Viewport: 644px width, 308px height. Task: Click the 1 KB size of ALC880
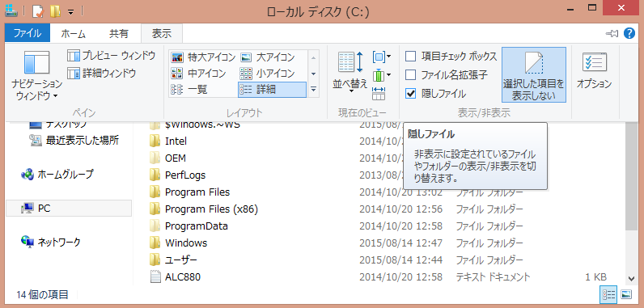pos(596,277)
